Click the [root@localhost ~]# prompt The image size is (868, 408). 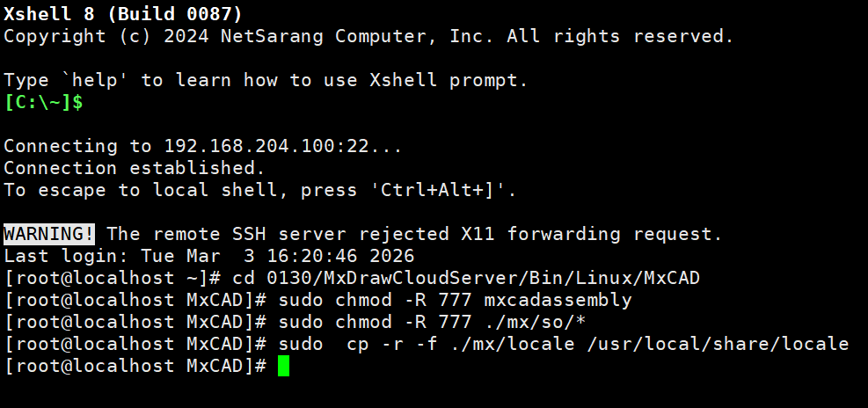(x=112, y=278)
